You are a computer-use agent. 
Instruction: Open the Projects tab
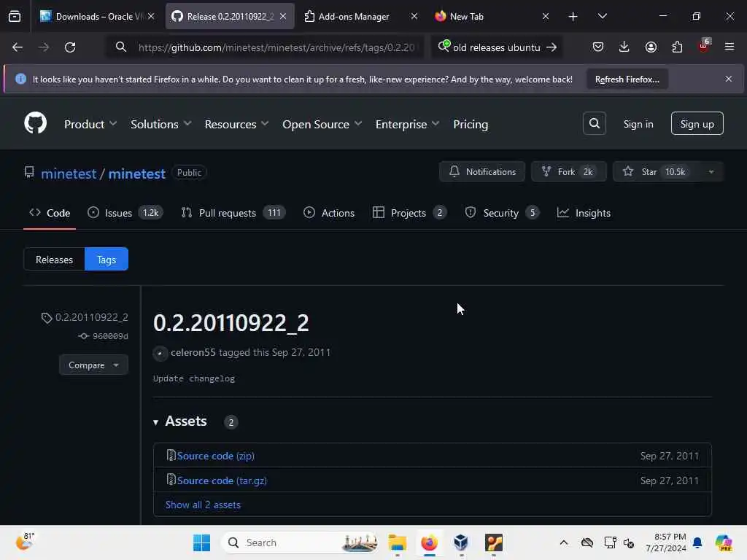coord(410,213)
